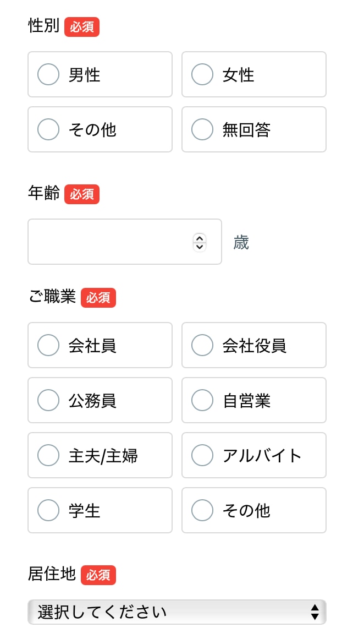Choose アルバイト as occupation

(202, 455)
